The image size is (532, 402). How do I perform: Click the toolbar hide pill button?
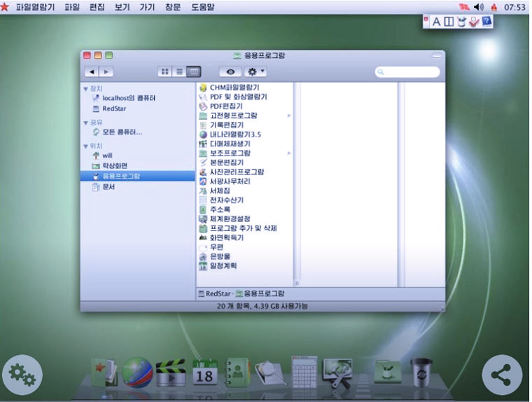coord(437,55)
